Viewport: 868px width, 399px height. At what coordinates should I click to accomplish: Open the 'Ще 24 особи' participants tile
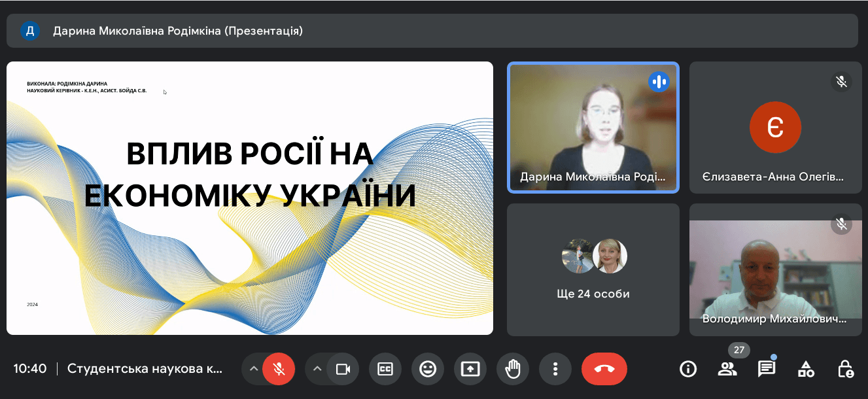coord(593,269)
